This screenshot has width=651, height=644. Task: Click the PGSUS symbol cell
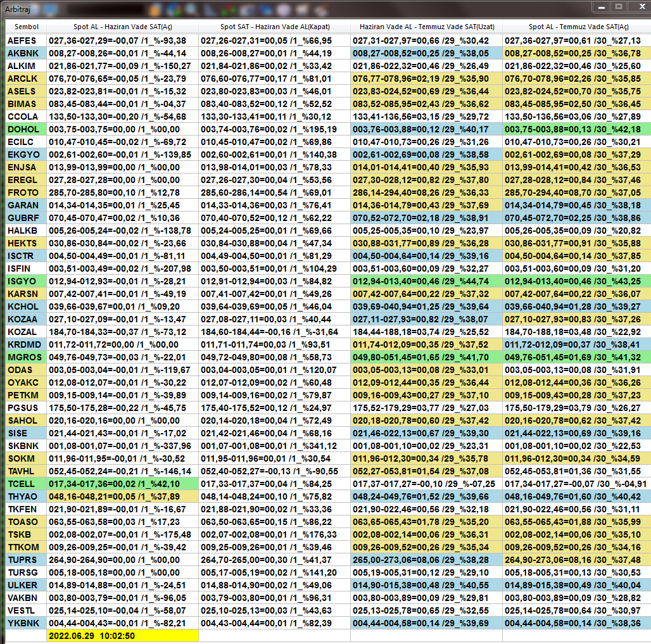tap(26, 408)
